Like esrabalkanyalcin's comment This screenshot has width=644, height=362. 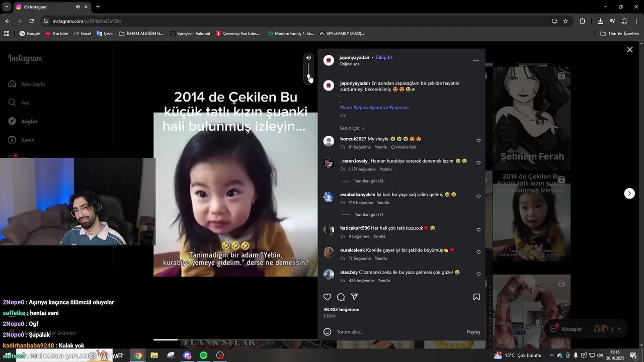pos(478,197)
